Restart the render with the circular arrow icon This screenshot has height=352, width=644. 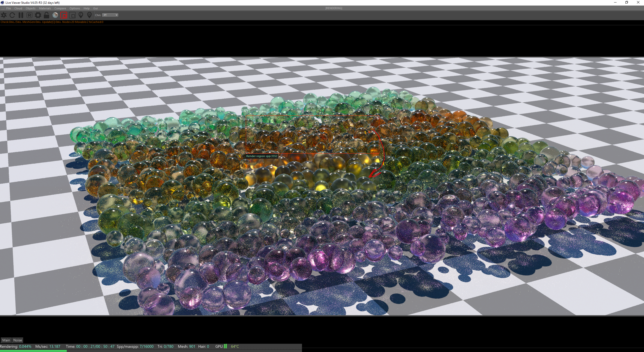pyautogui.click(x=12, y=15)
